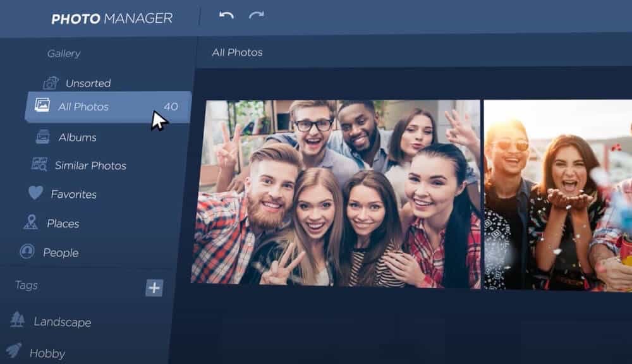Select Albums in the sidebar

pos(77,137)
